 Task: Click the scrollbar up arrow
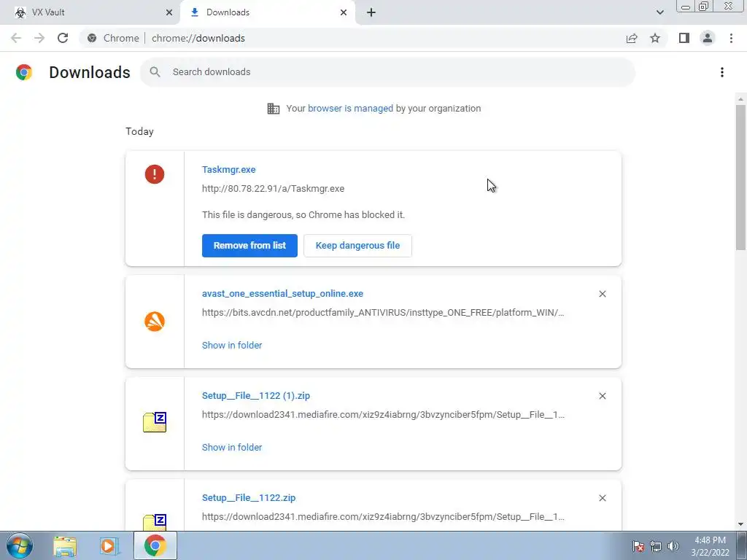coord(740,99)
